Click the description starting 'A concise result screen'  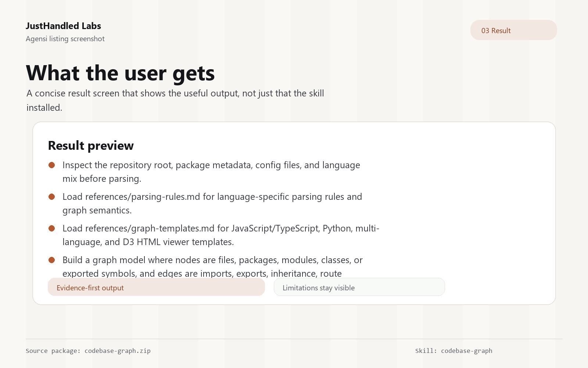(175, 100)
